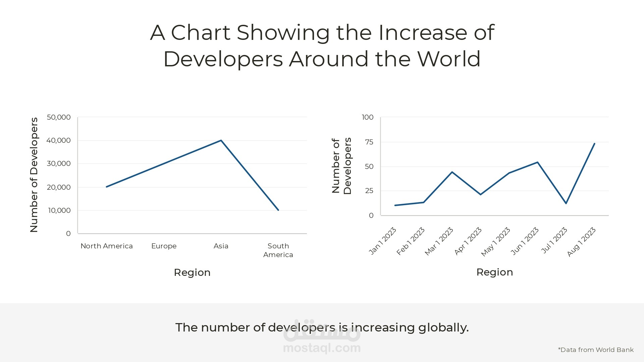Click the 100 value on right y-axis
The height and width of the screenshot is (362, 644).
[x=368, y=117]
